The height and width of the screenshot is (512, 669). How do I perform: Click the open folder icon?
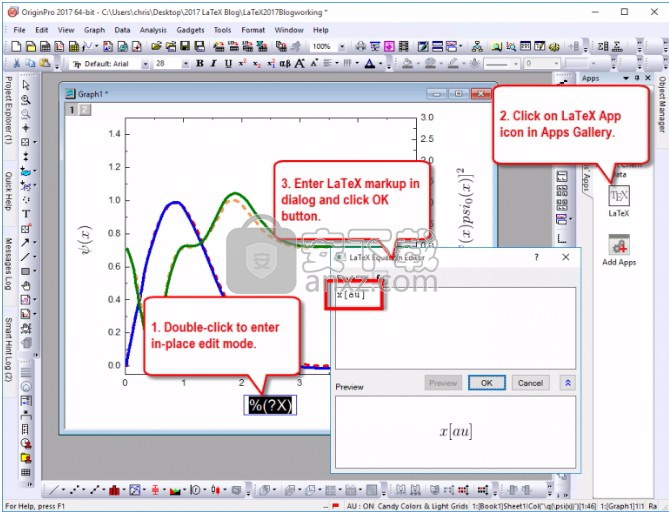[x=156, y=47]
